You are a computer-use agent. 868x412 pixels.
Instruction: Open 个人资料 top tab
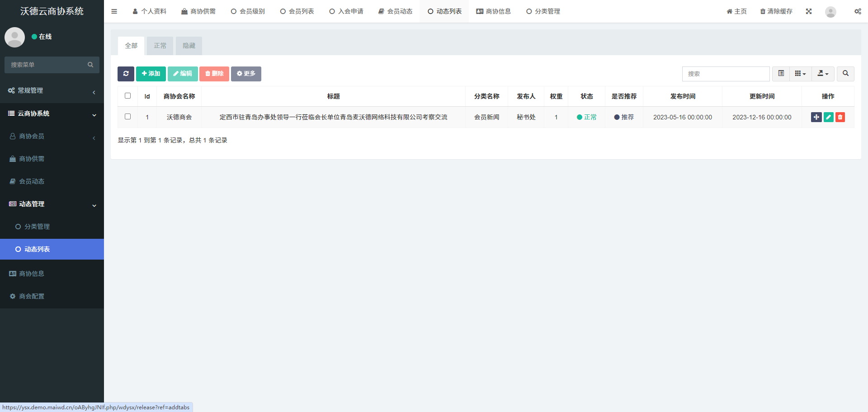tap(149, 11)
